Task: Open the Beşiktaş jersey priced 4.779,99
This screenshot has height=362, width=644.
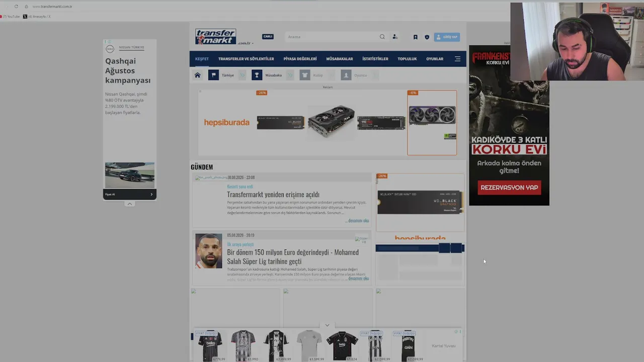Action: pos(209,346)
